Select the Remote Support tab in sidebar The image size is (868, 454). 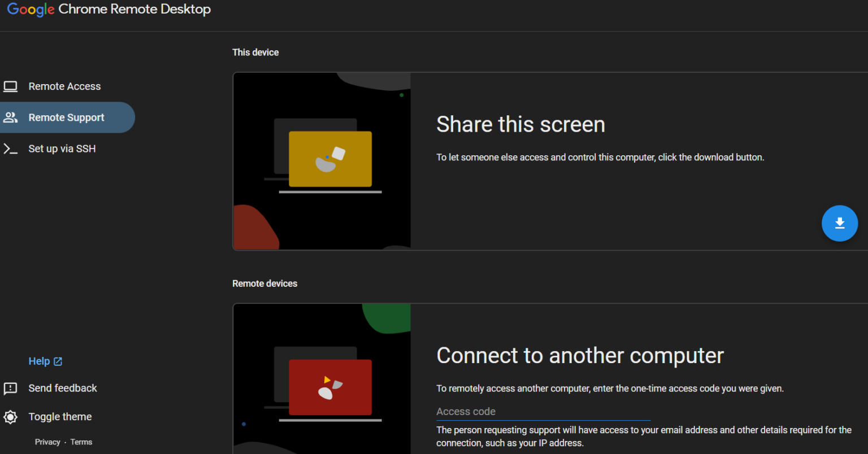pyautogui.click(x=66, y=117)
